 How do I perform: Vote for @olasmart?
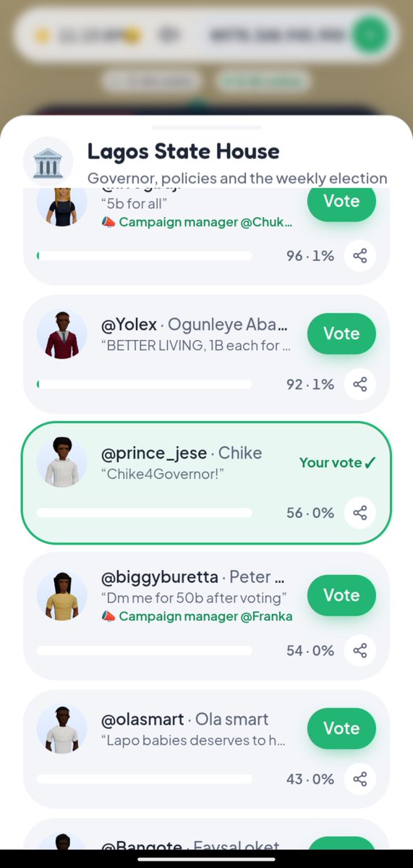(341, 728)
